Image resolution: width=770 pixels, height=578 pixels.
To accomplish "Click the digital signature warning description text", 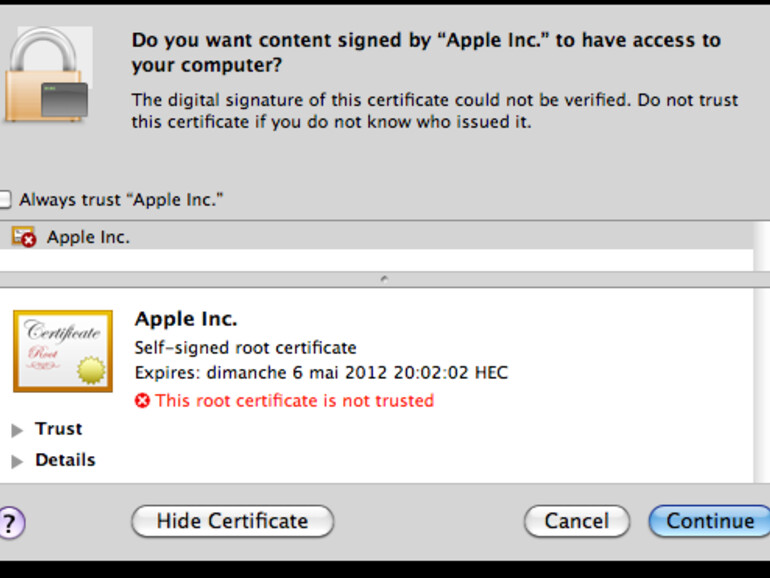I will pos(434,111).
